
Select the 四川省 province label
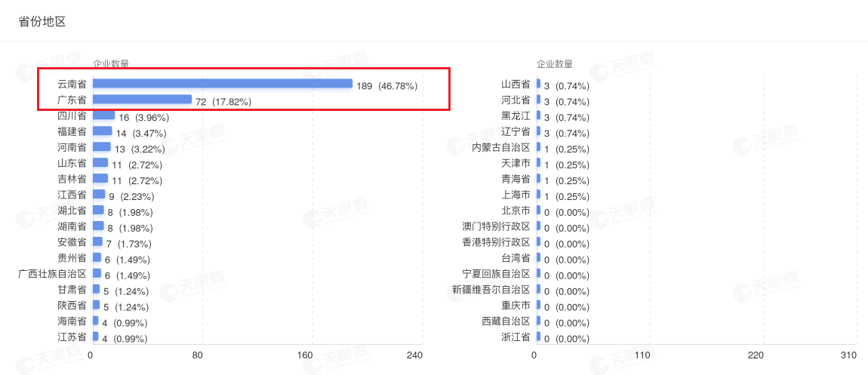[72, 115]
